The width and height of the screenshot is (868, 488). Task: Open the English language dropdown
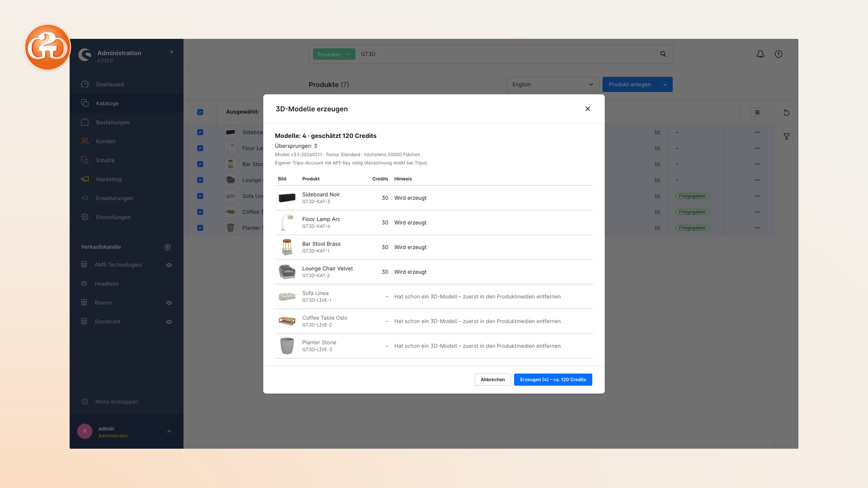pyautogui.click(x=553, y=84)
